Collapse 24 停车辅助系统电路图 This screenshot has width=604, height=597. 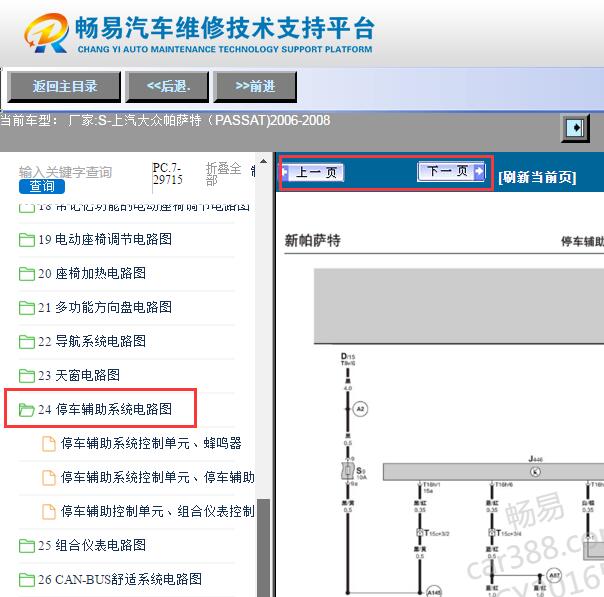(105, 409)
